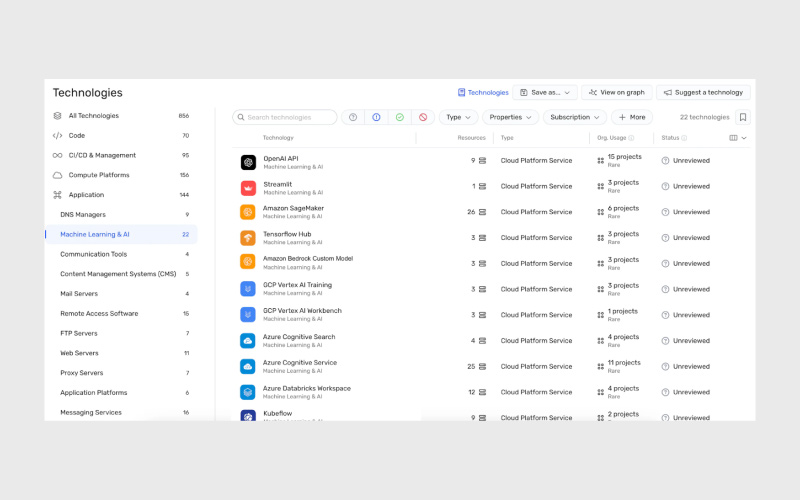The image size is (800, 500).
Task: Click the View on graph button
Action: [x=616, y=92]
